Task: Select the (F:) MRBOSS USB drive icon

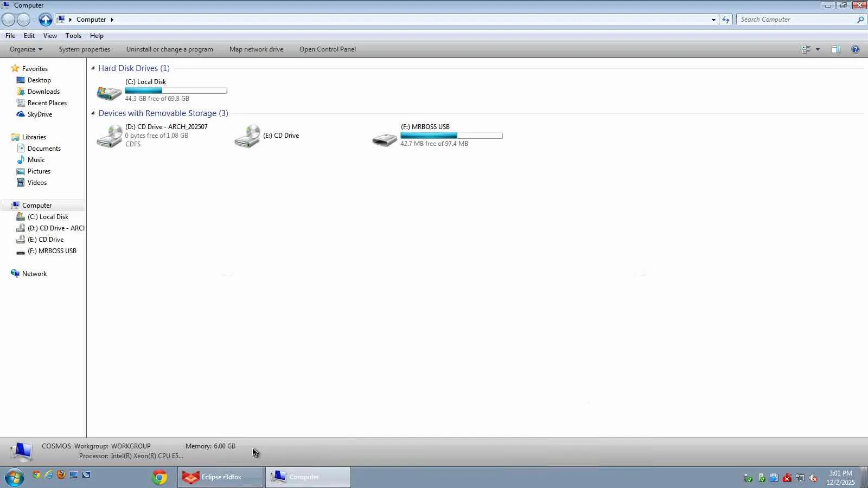Action: (385, 139)
